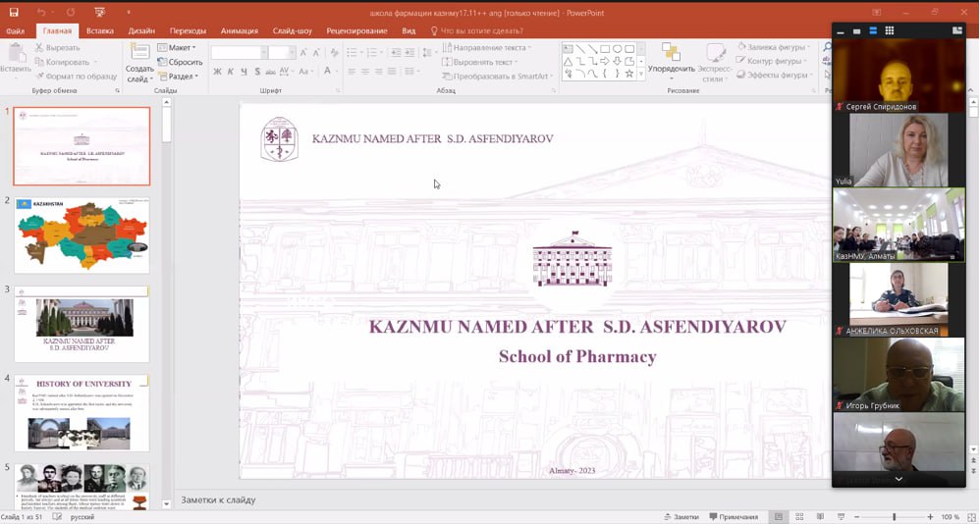Viewport: 980px width, 524px height.
Task: Select the rectangle shape in shapes gallery
Action: tap(605, 49)
